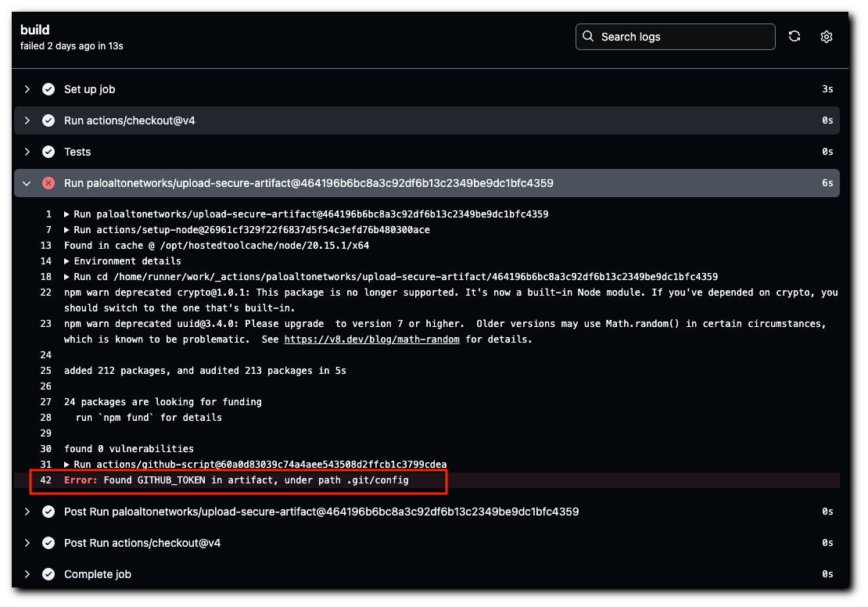Click the checkmark on Post Run actions/checkout@v4

coord(48,542)
